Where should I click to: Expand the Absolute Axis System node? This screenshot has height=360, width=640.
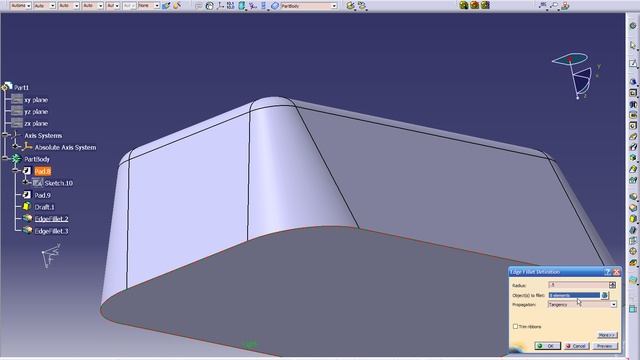(16, 147)
